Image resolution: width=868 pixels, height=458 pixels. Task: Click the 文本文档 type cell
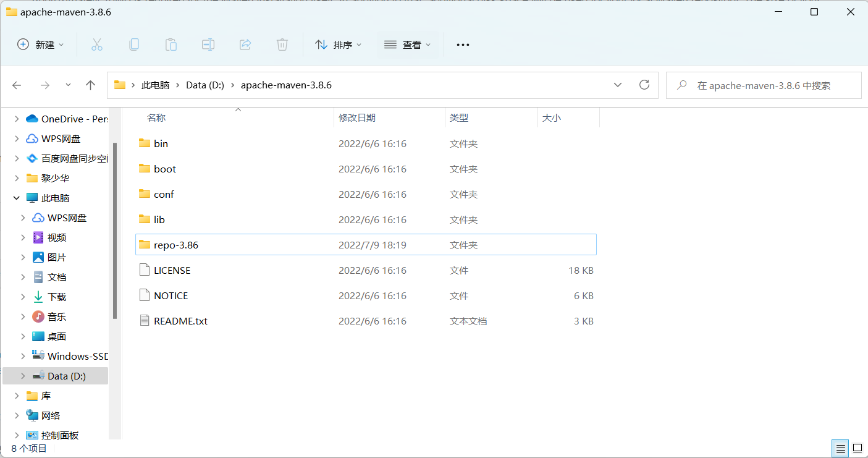[x=468, y=321]
